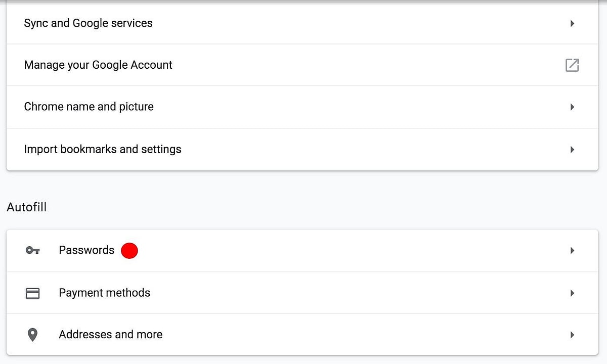Open Sync and Google services
Screen dimensions: 607x364
tap(88, 23)
